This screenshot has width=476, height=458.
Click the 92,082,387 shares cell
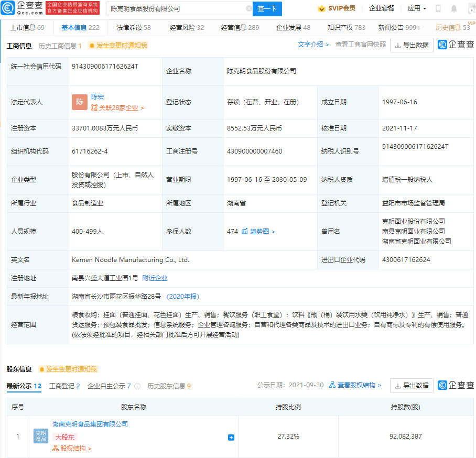pos(406,437)
